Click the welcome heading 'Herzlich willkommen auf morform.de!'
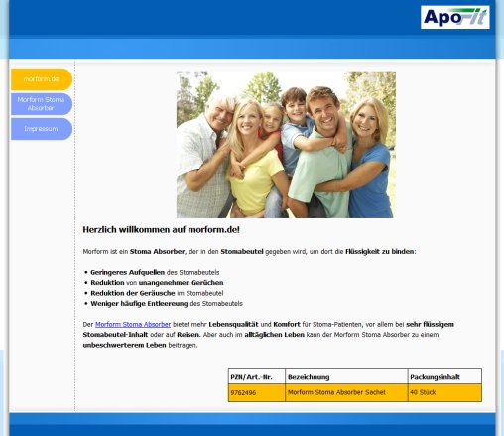504x436 pixels. click(x=161, y=229)
